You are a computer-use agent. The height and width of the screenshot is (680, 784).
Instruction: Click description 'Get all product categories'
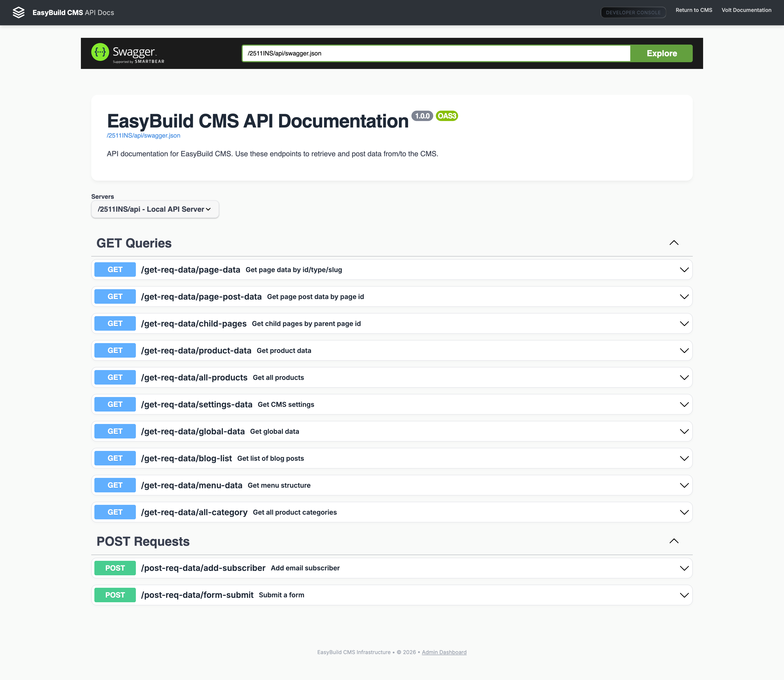click(295, 512)
